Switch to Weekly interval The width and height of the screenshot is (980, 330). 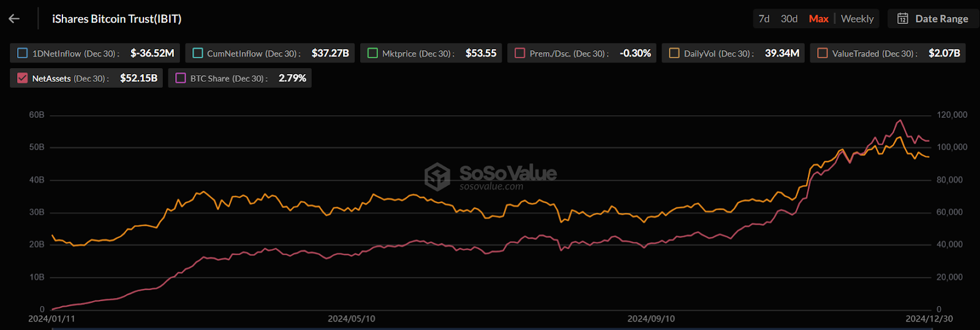point(857,19)
